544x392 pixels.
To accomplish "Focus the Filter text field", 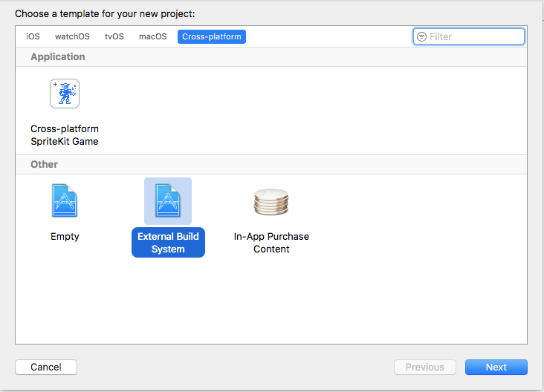I will click(x=469, y=36).
